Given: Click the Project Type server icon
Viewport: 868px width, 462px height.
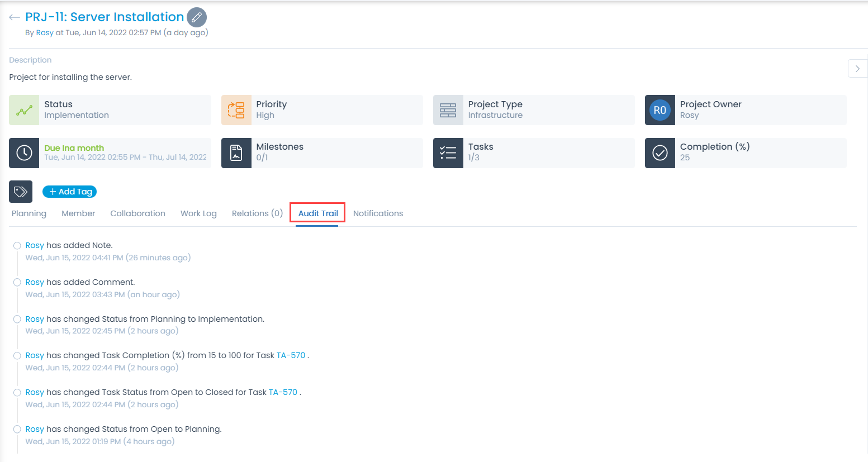Looking at the screenshot, I should coord(448,110).
